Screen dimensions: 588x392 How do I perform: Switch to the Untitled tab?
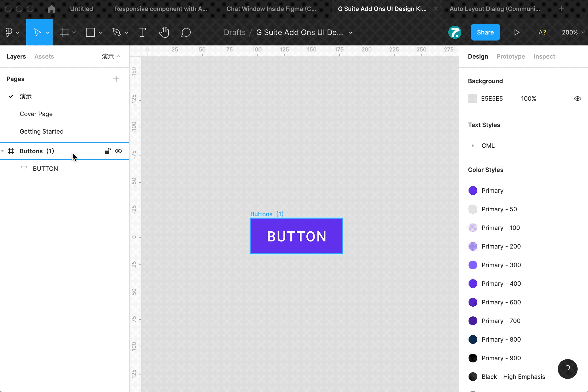pos(81,9)
